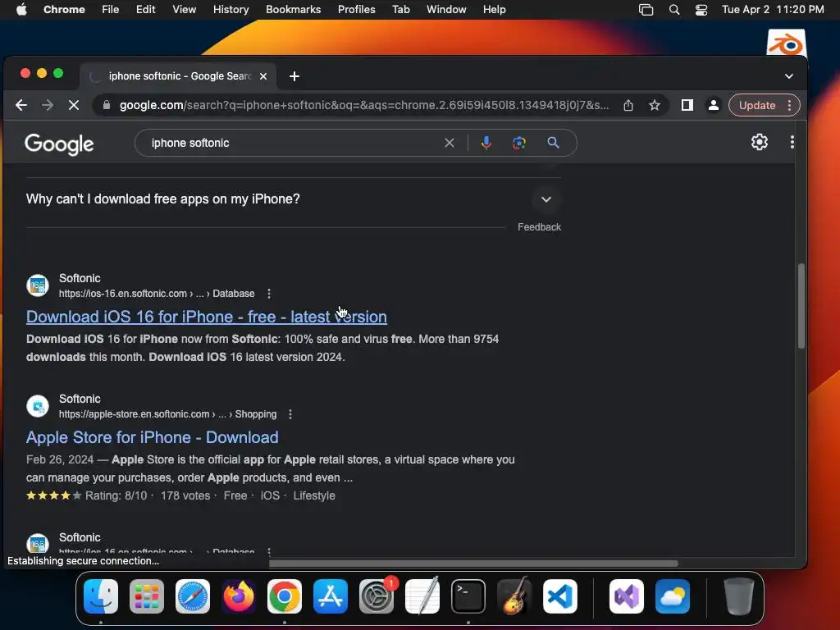Start voice search with microphone

(486, 143)
